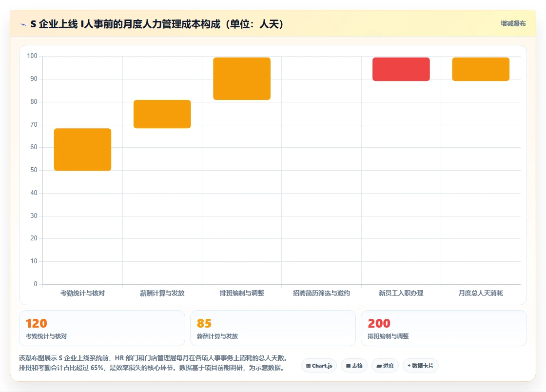Click the orange bar for 排班编制与调整

tap(242, 78)
